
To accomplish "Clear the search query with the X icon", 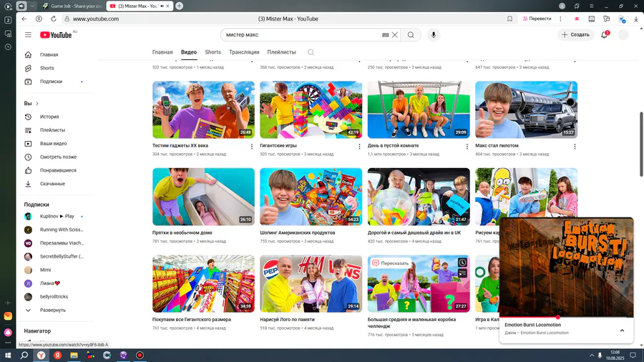I will 395,35.
